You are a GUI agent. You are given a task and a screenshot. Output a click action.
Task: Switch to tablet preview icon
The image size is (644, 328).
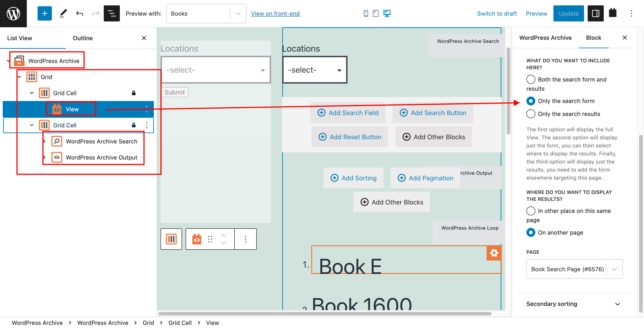coord(376,13)
